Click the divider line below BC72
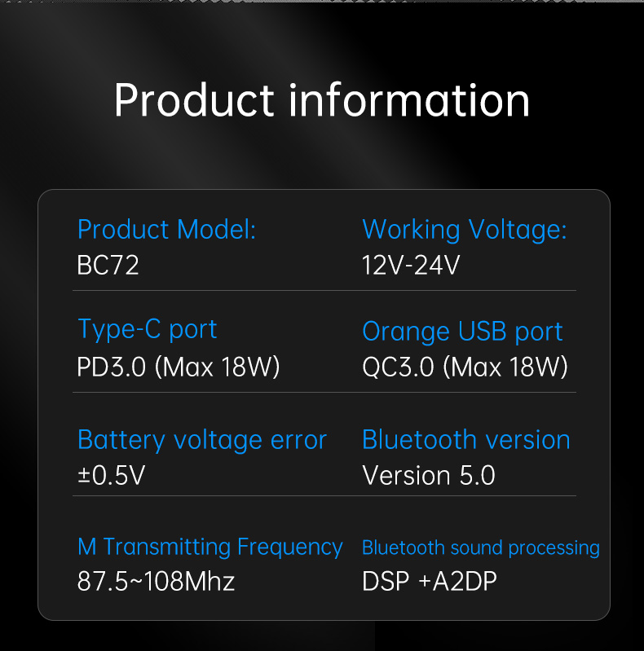This screenshot has width=644, height=651. (x=324, y=291)
